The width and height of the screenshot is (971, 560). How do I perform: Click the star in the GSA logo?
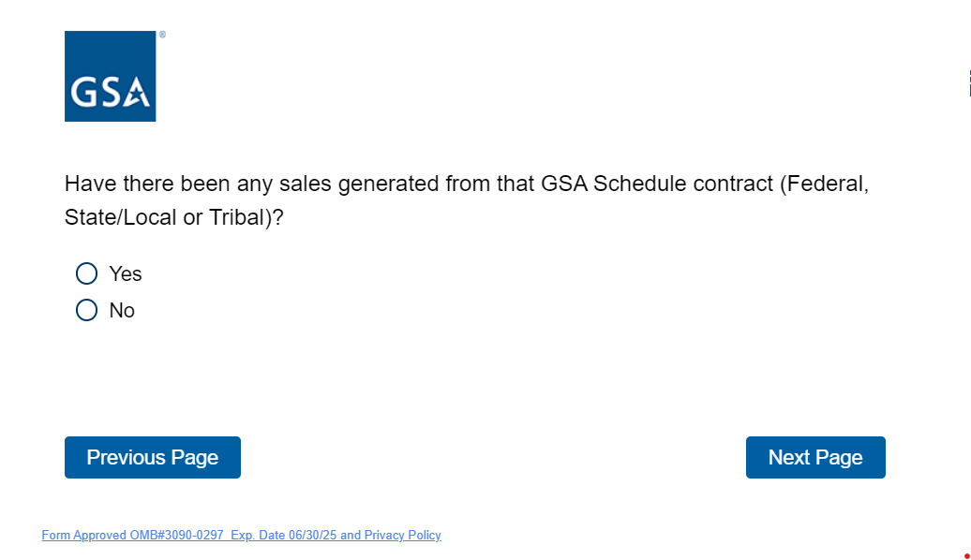click(x=137, y=95)
